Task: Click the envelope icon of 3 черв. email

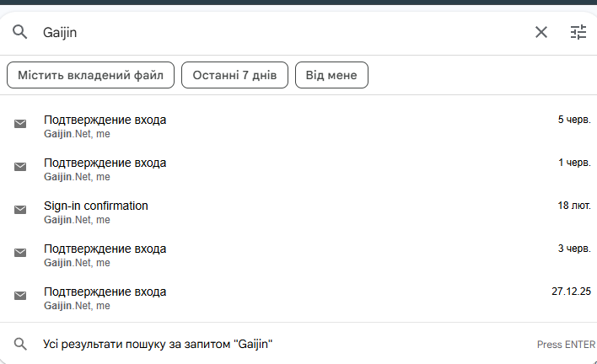Action: 20,253
